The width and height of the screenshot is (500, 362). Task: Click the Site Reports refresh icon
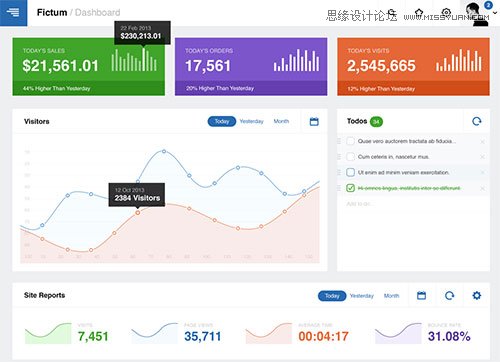[x=449, y=295]
